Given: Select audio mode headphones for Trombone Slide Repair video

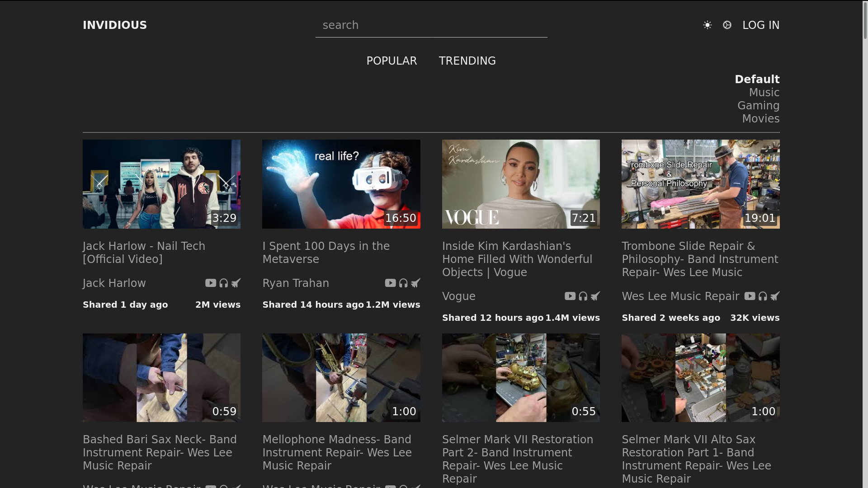Looking at the screenshot, I should pos(763,296).
